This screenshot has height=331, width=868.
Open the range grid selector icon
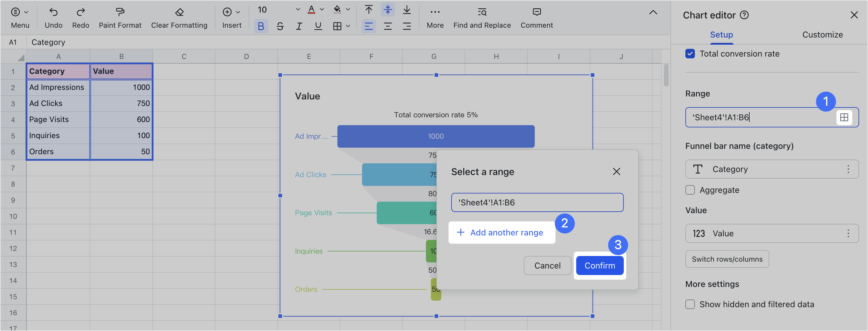tap(845, 117)
